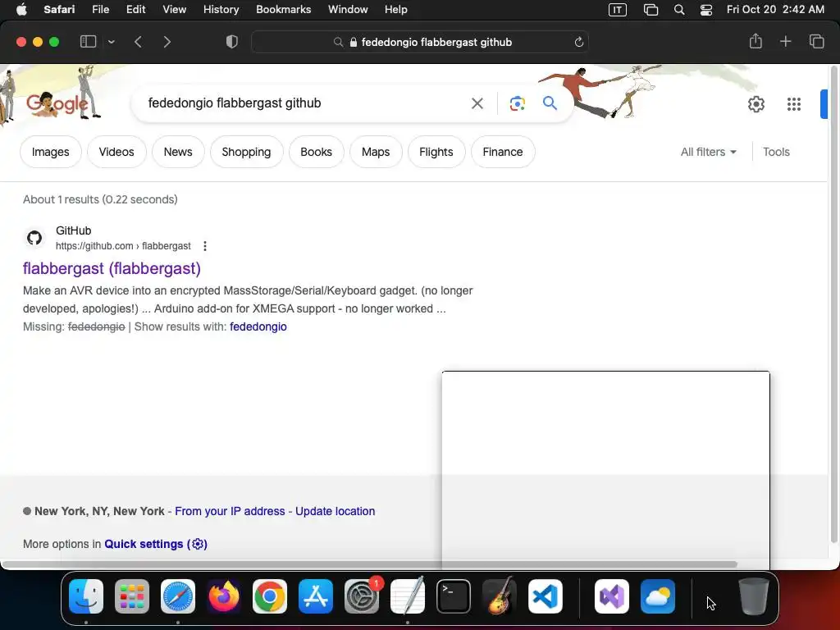Click the Safari address bar
Viewport: 840px width, 630px height.
(420, 43)
